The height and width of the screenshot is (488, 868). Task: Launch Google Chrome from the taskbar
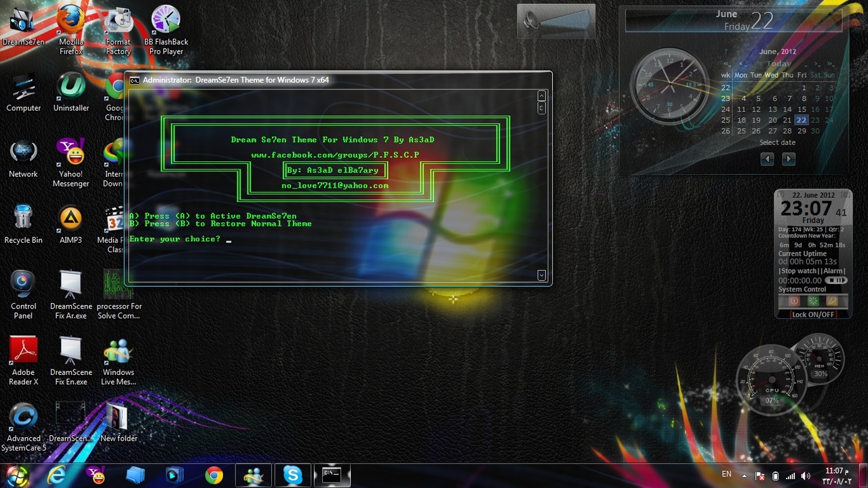tap(214, 475)
